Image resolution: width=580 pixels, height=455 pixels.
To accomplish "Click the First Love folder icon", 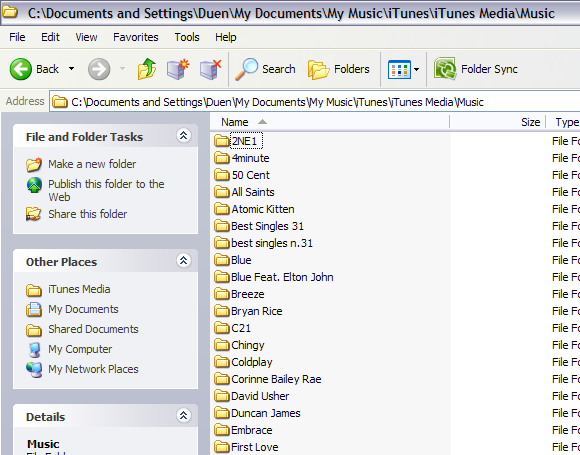I will 222,447.
